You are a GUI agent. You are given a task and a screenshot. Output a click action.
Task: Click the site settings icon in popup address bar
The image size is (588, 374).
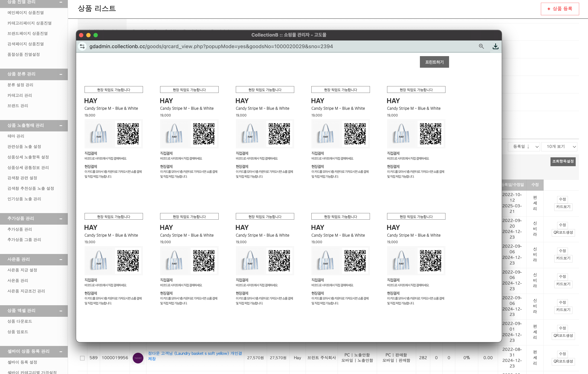click(x=82, y=46)
